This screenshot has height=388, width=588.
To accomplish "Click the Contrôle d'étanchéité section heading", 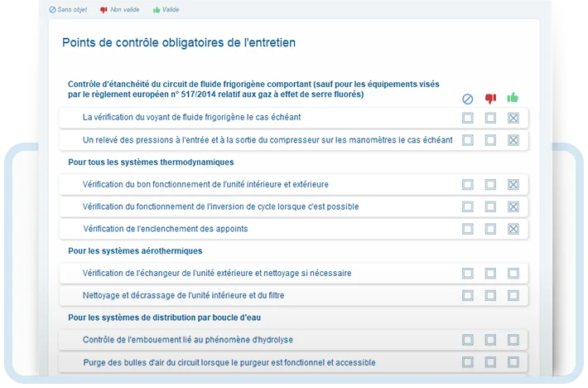I will click(x=253, y=90).
